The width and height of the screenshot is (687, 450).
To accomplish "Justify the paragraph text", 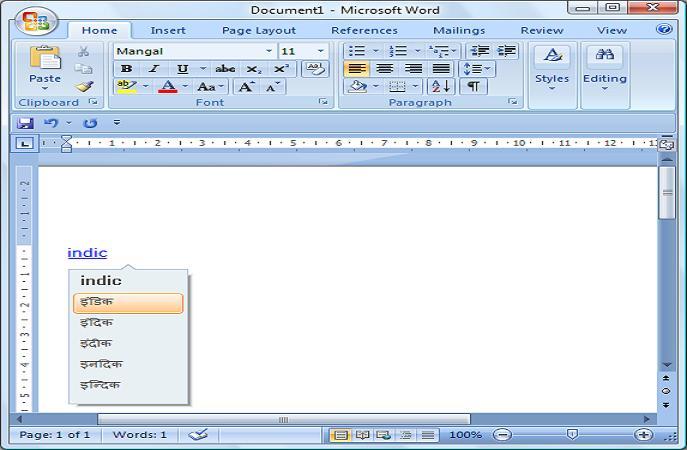I will click(x=441, y=69).
